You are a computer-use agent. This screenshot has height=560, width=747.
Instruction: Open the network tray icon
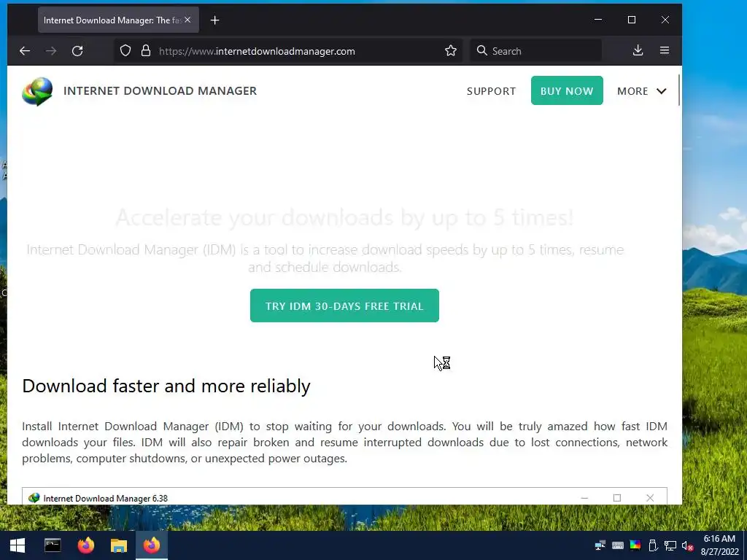(x=670, y=545)
